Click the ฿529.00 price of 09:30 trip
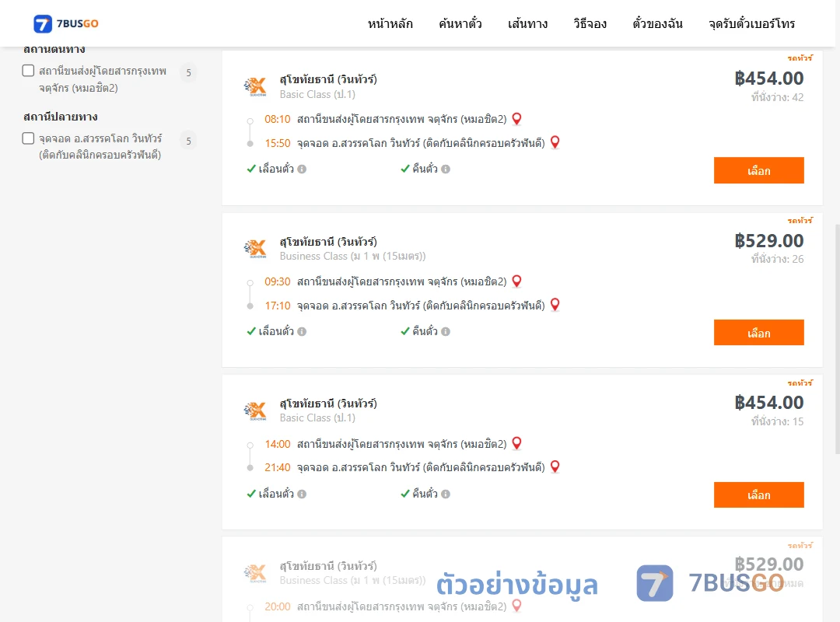This screenshot has width=840, height=622. pyautogui.click(x=768, y=241)
